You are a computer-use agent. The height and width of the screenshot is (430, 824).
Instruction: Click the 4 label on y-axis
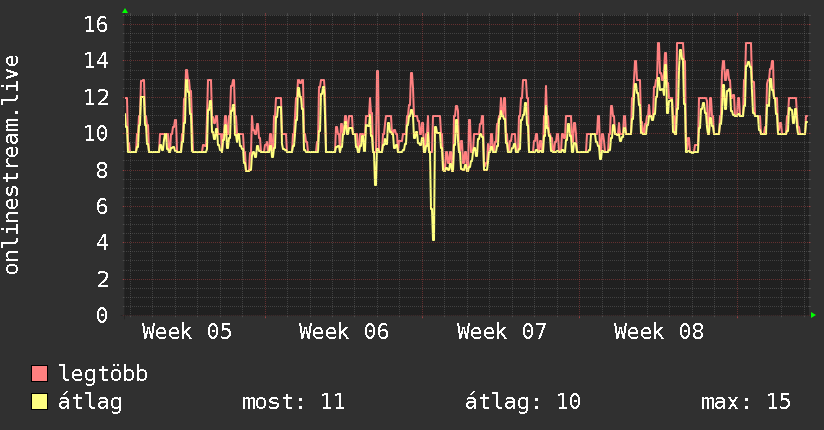pos(102,243)
